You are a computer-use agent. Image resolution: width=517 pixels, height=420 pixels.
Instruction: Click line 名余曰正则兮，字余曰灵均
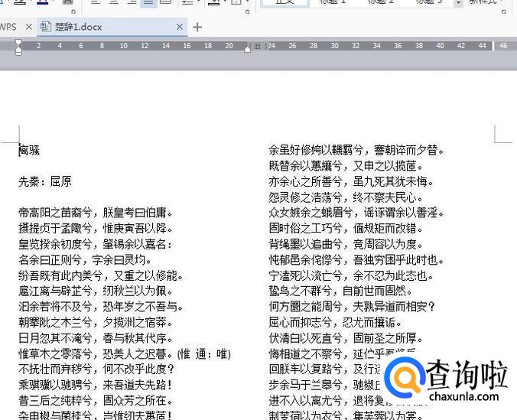85,260
